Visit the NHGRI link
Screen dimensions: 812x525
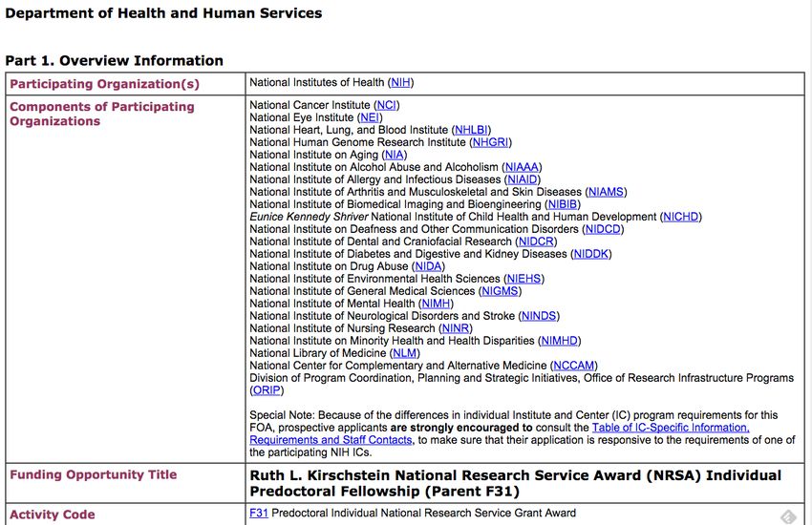click(490, 142)
